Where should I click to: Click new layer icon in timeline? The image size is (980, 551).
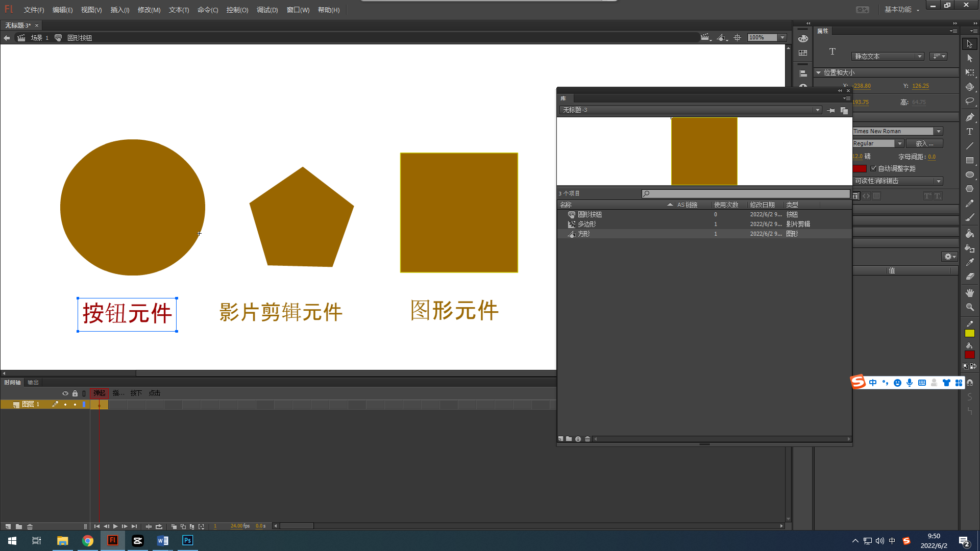(x=8, y=527)
